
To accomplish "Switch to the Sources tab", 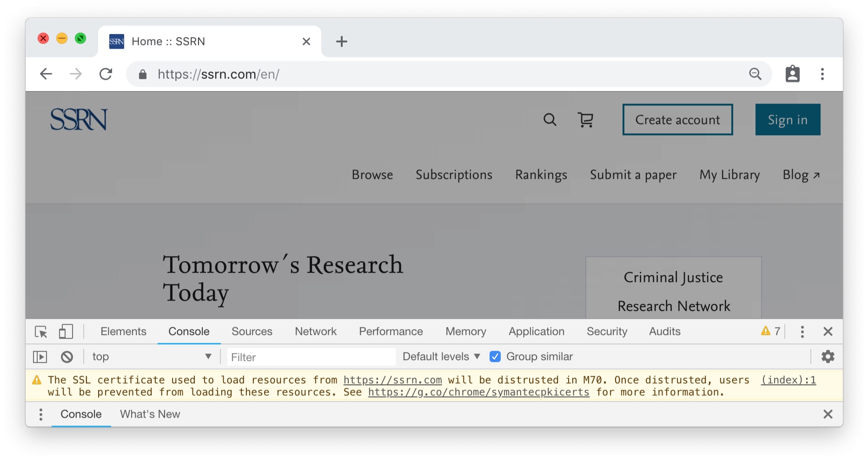I will coord(252,332).
